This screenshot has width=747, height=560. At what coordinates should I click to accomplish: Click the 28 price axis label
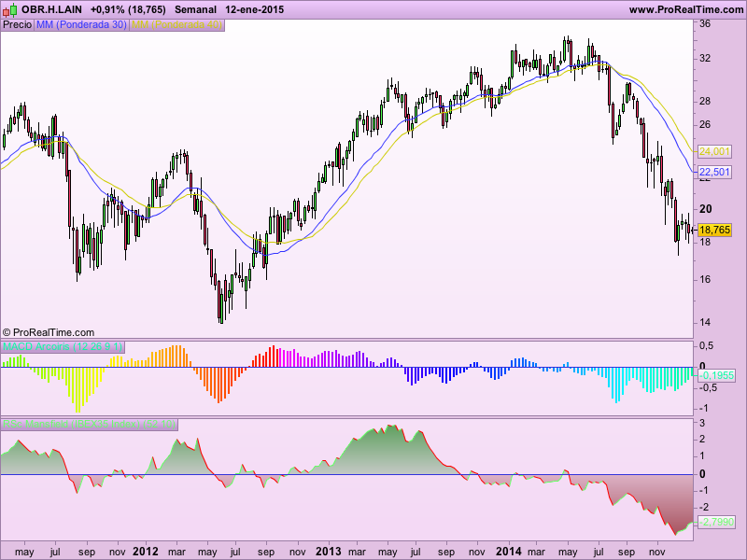click(x=705, y=102)
